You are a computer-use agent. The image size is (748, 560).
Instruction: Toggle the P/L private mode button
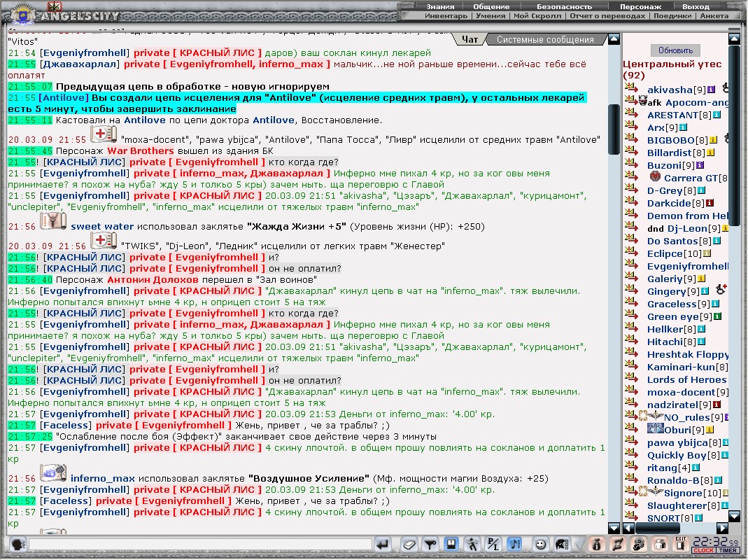pyautogui.click(x=493, y=544)
